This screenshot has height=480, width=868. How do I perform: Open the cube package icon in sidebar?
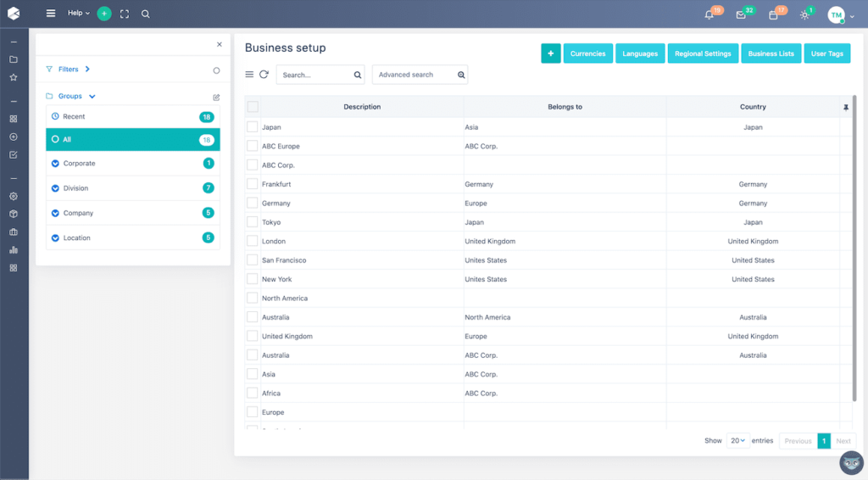click(14, 214)
